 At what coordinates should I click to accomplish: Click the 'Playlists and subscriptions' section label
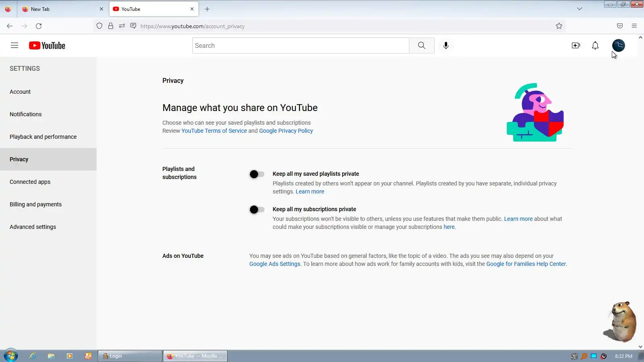pos(180,173)
